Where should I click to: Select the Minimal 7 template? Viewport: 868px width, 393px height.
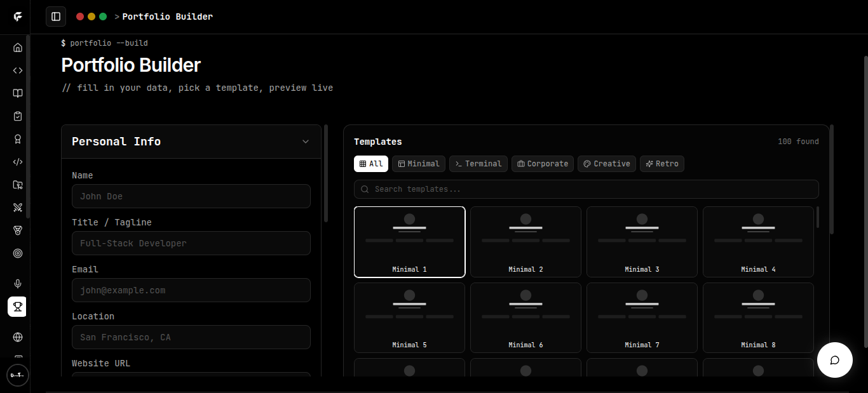pos(642,317)
